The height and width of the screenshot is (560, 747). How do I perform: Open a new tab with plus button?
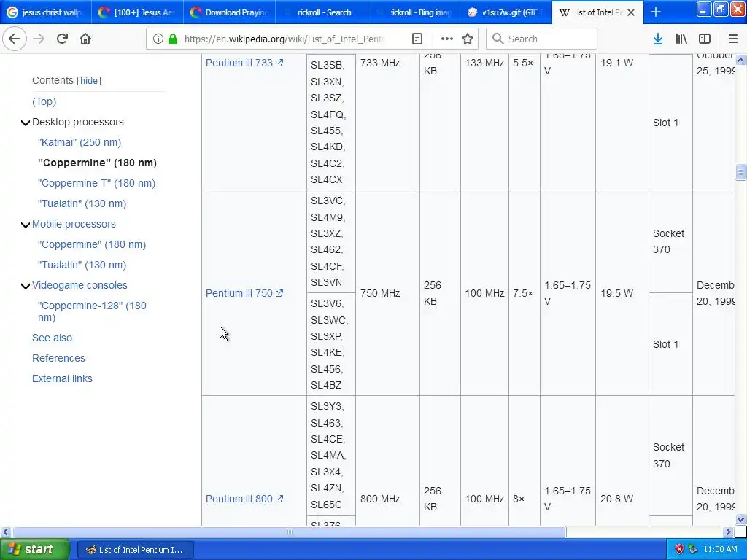pyautogui.click(x=656, y=12)
